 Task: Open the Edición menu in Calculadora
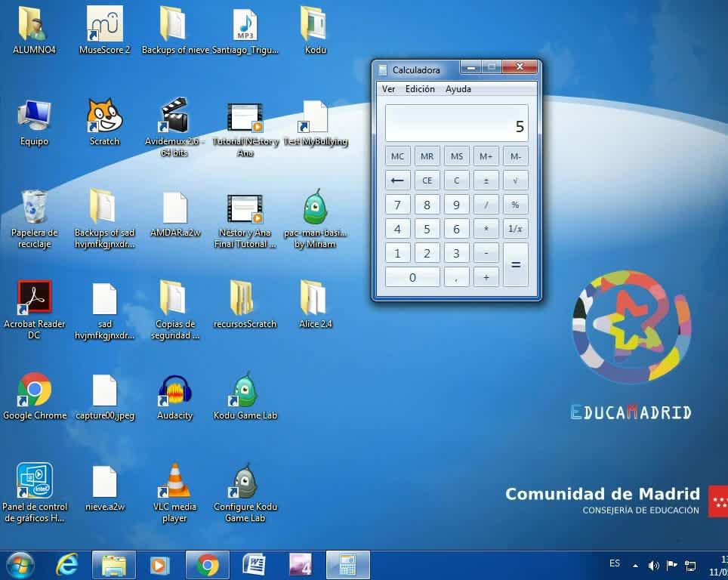click(x=420, y=88)
